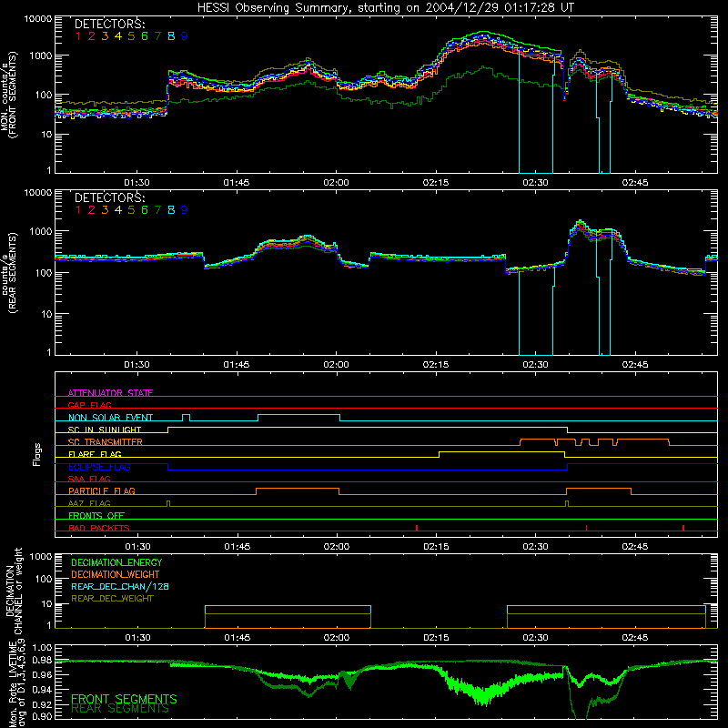728x728 pixels.
Task: Click the red detector number 1 in the rear segments legend
Action: pyautogui.click(x=78, y=210)
